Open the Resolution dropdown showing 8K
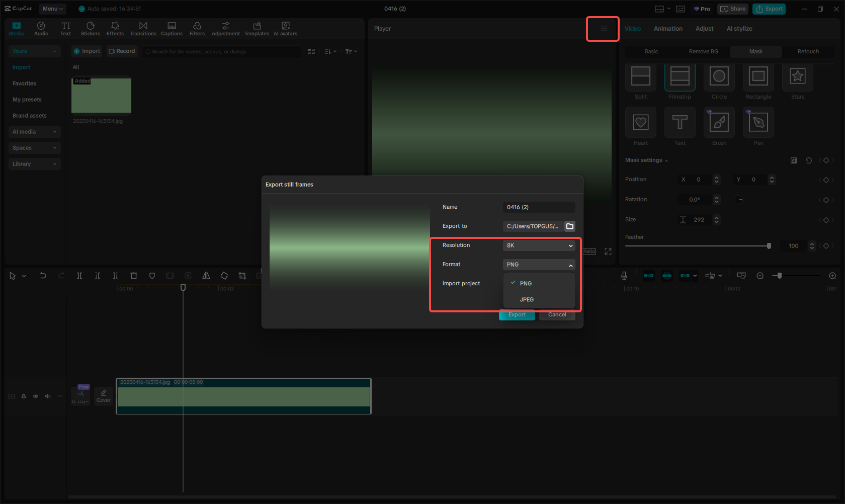The width and height of the screenshot is (845, 504). pyautogui.click(x=539, y=245)
